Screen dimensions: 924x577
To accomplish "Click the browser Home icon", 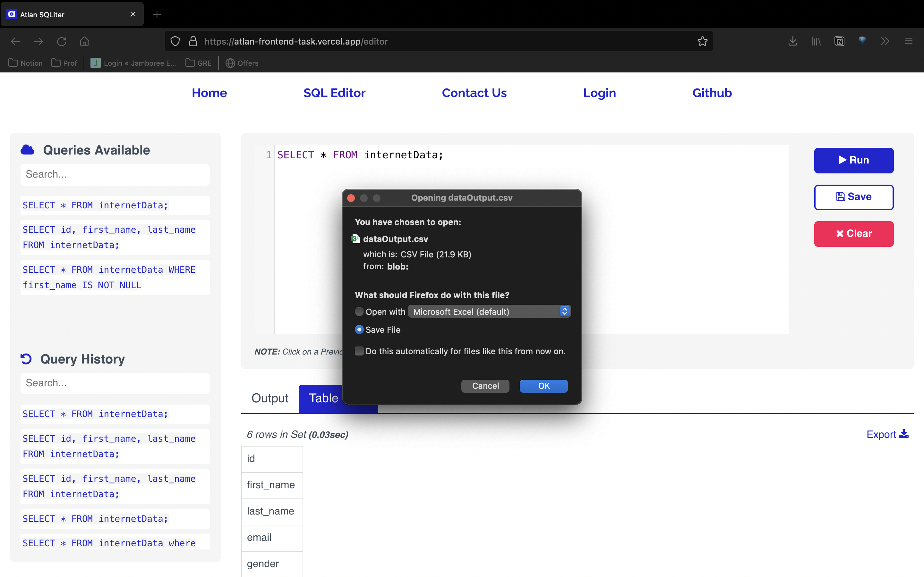I will point(84,41).
